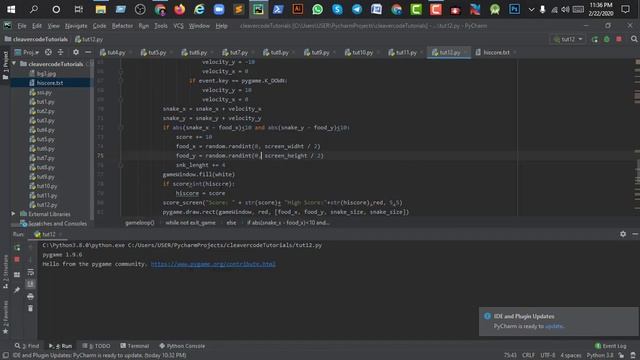This screenshot has height=360, width=640.
Task: Open the Navigate menu
Action: [76, 26]
